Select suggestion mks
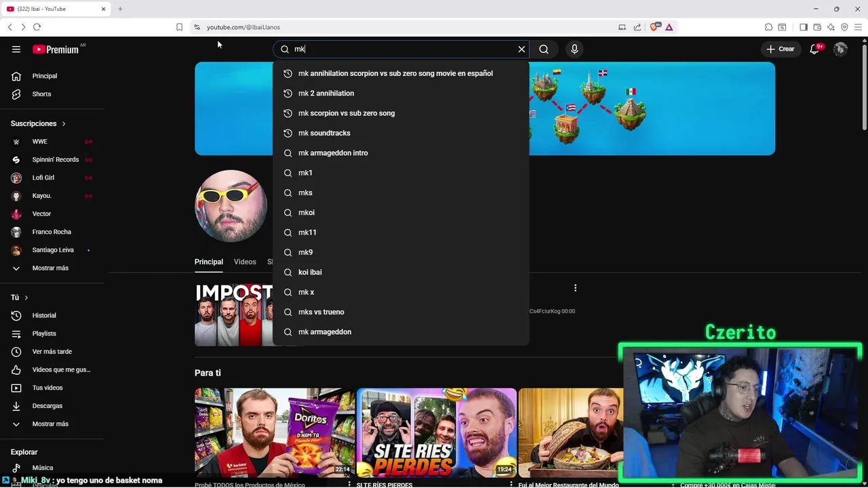This screenshot has width=868, height=488. (x=401, y=192)
